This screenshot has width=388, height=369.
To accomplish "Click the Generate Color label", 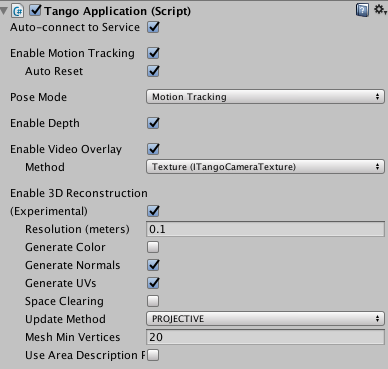I will 65,247.
